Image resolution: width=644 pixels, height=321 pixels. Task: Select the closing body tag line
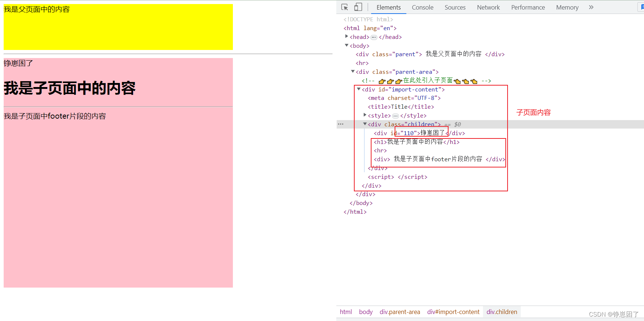click(361, 203)
